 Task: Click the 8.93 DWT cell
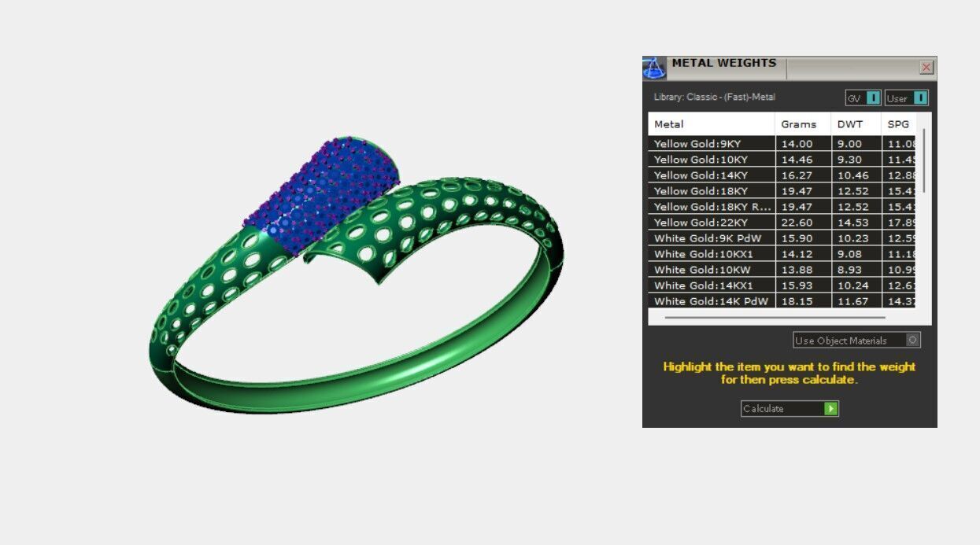[x=856, y=270]
